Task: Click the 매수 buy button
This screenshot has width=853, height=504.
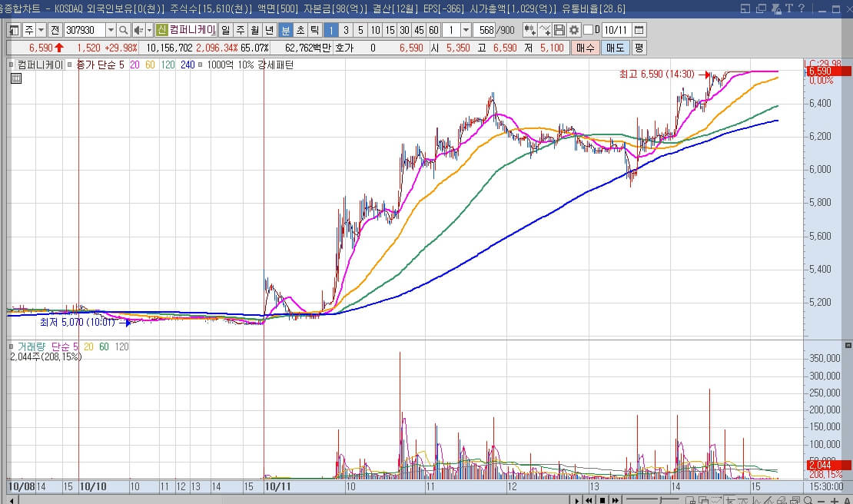Action: click(586, 48)
